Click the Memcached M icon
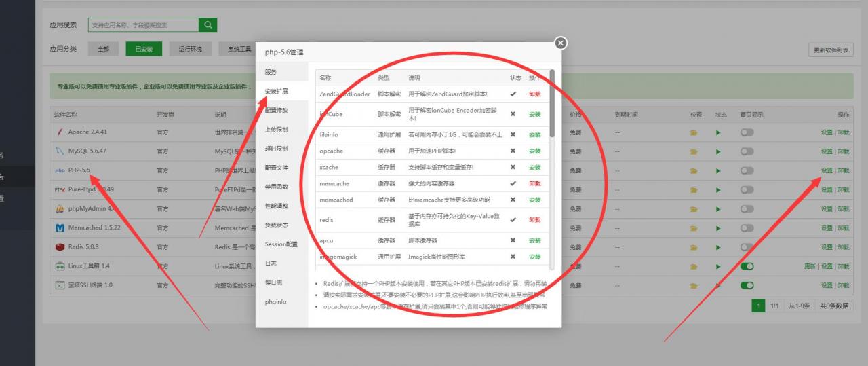 pyautogui.click(x=60, y=227)
